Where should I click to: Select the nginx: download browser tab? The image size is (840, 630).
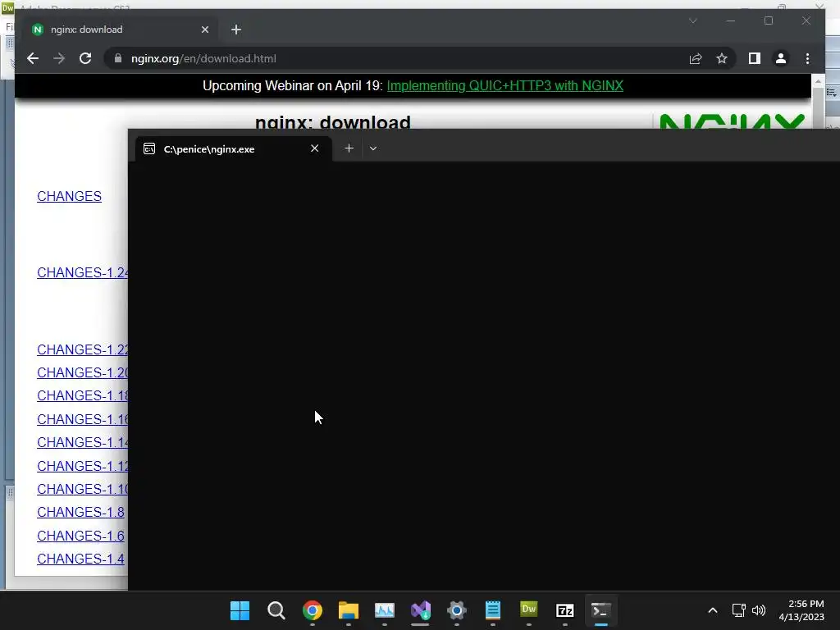coord(120,30)
